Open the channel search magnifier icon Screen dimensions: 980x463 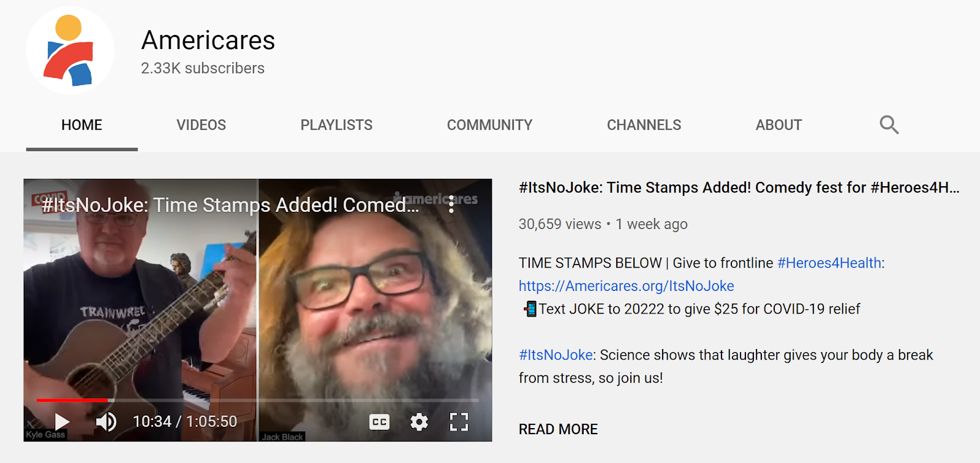coord(889,125)
